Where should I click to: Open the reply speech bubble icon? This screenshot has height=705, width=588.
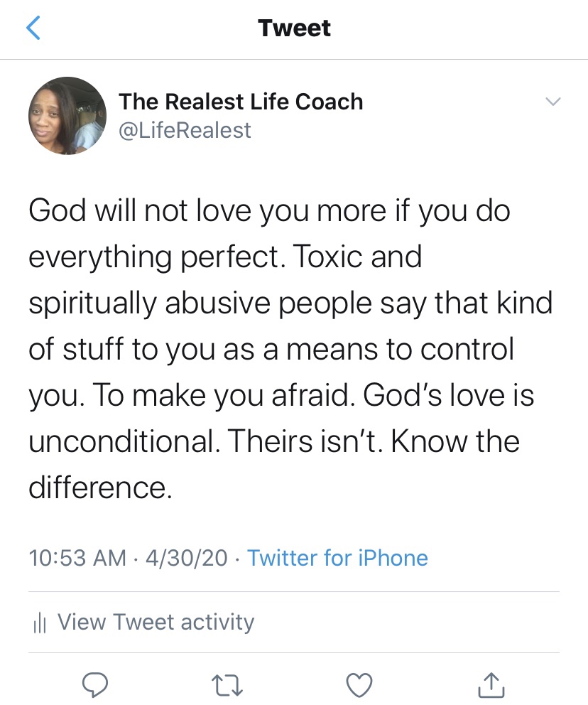[x=94, y=685]
